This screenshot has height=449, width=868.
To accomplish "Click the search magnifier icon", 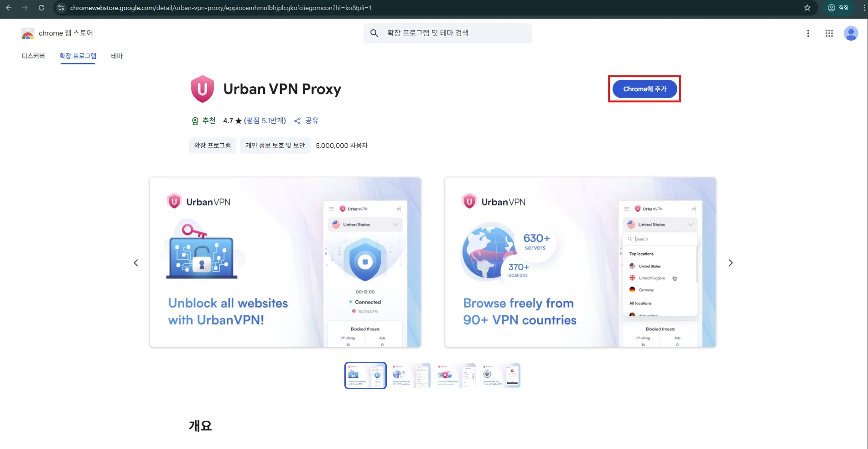I will point(374,33).
